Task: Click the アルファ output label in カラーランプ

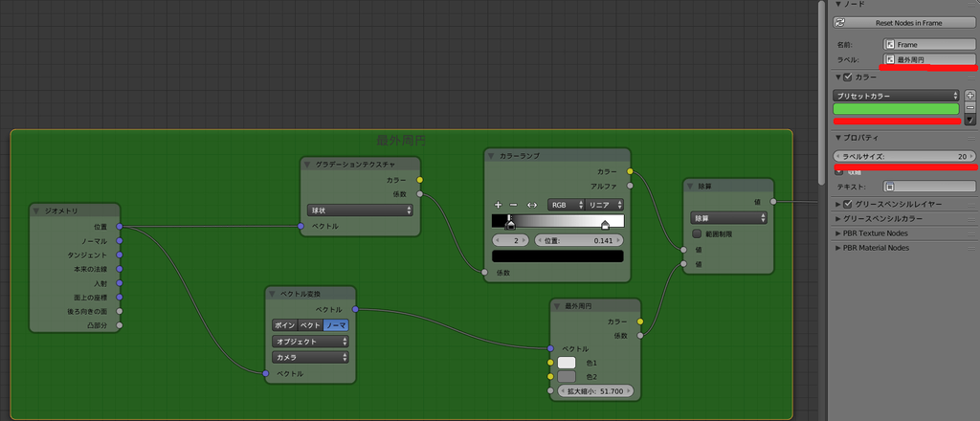Action: tap(604, 186)
